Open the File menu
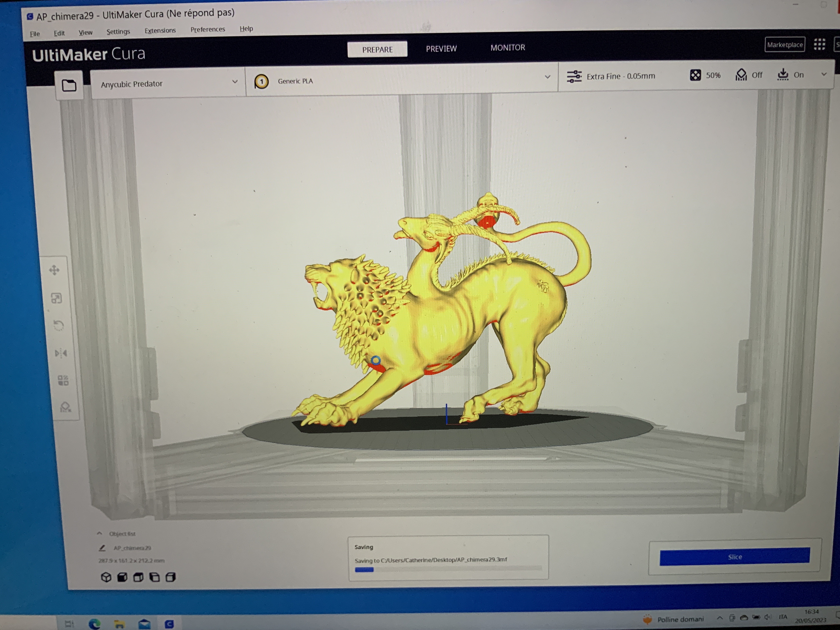The width and height of the screenshot is (840, 630). point(35,33)
